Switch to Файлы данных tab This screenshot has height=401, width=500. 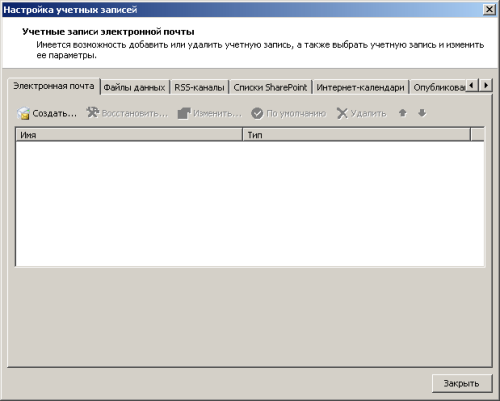(134, 87)
